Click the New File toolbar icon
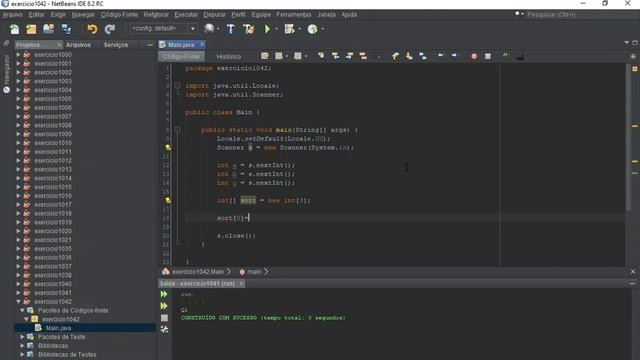The height and width of the screenshot is (360, 640). 14,29
